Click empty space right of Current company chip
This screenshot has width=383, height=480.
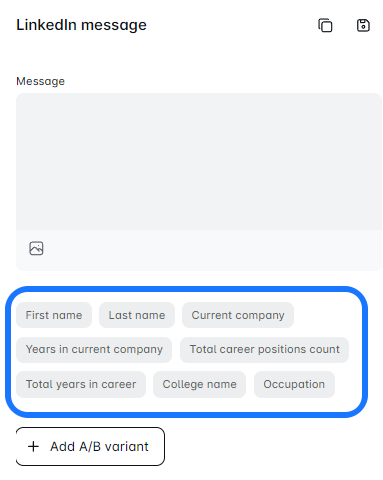click(x=327, y=315)
